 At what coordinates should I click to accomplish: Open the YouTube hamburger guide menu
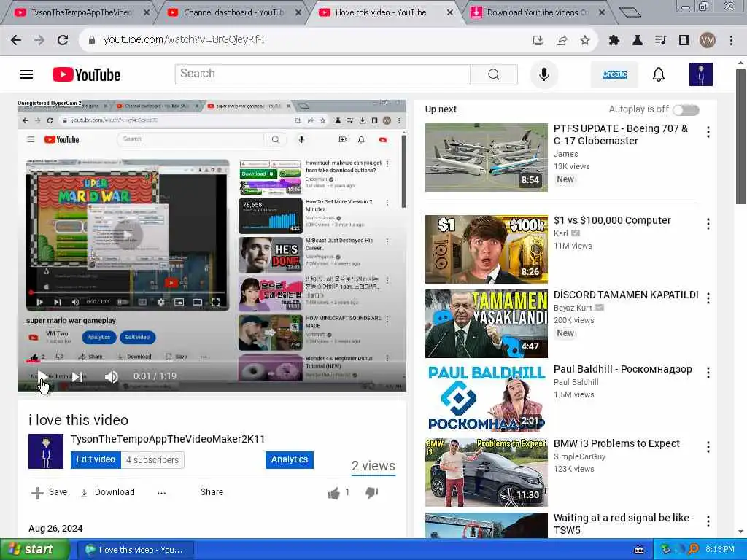pyautogui.click(x=26, y=74)
